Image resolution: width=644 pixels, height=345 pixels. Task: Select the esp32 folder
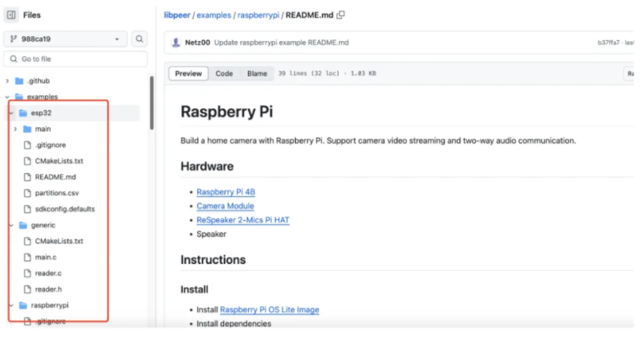41,113
